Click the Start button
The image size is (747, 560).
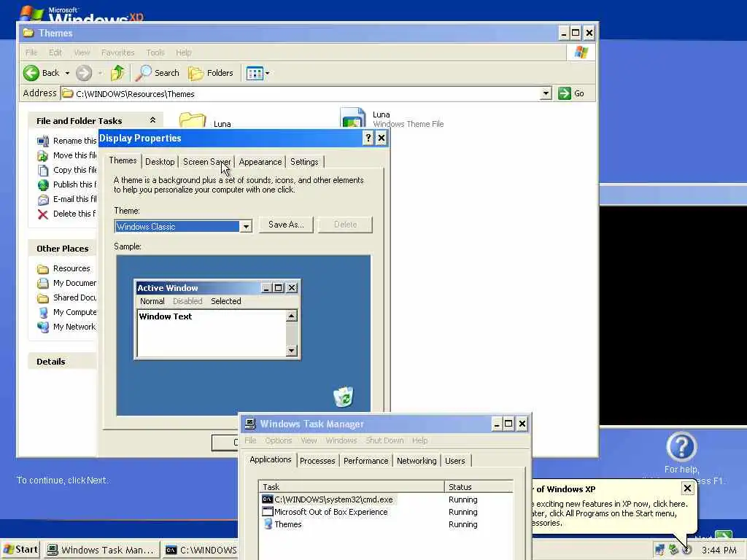click(x=20, y=550)
